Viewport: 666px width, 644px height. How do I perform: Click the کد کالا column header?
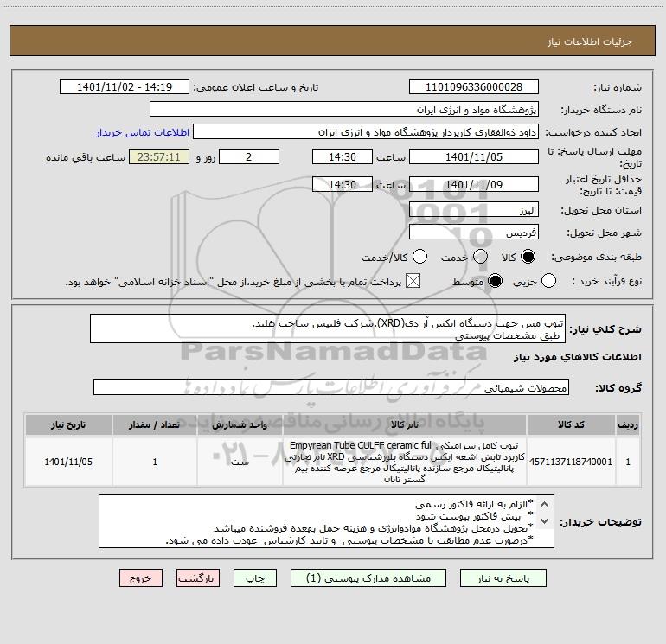(x=571, y=424)
